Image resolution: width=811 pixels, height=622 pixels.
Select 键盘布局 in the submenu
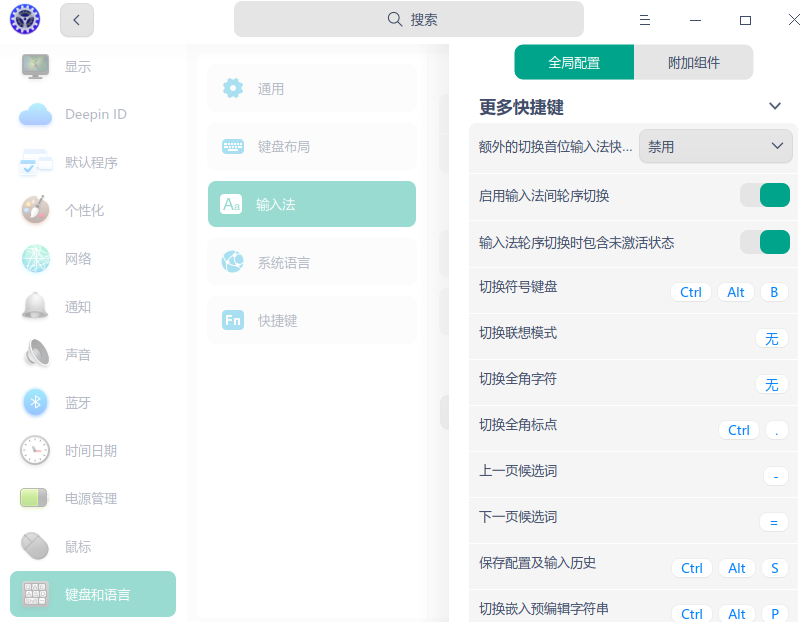[312, 147]
